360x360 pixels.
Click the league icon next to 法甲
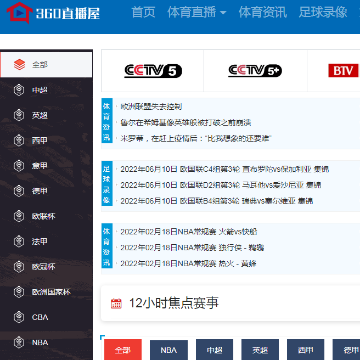tap(19, 241)
